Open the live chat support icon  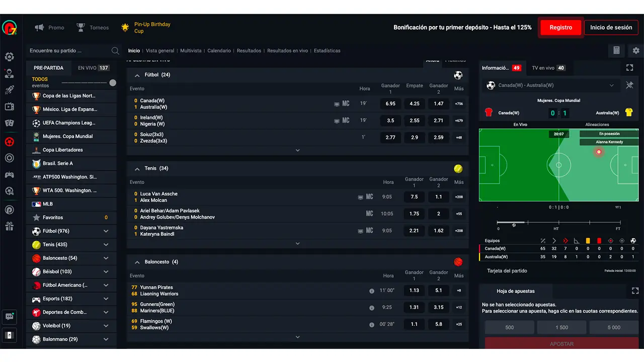point(9,317)
